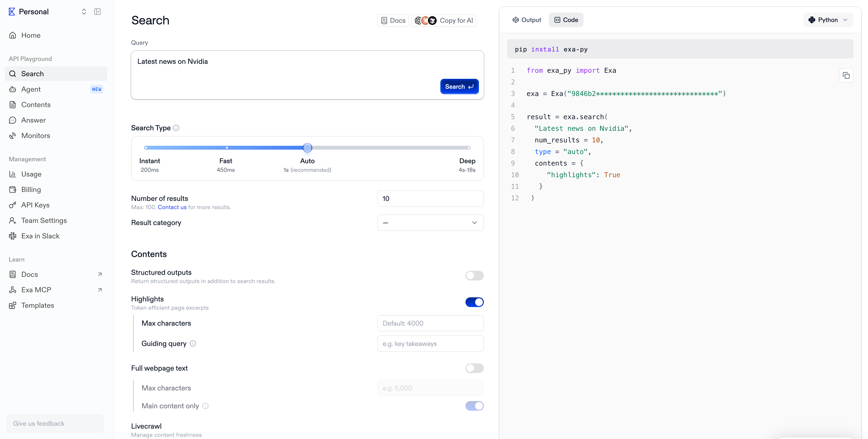Open the Result category dropdown

point(430,223)
